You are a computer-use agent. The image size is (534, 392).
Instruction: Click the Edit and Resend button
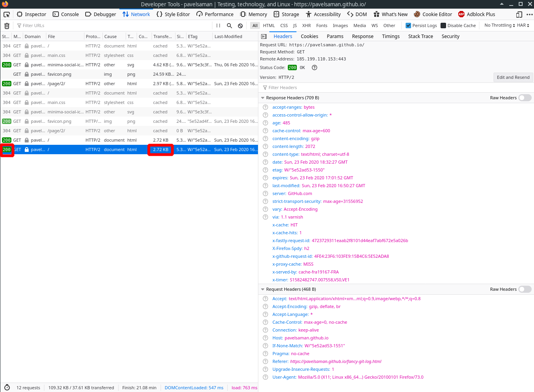[x=513, y=77]
